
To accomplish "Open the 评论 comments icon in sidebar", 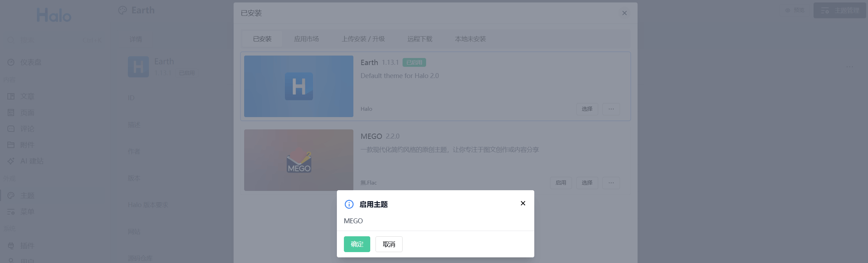I will pos(11,129).
